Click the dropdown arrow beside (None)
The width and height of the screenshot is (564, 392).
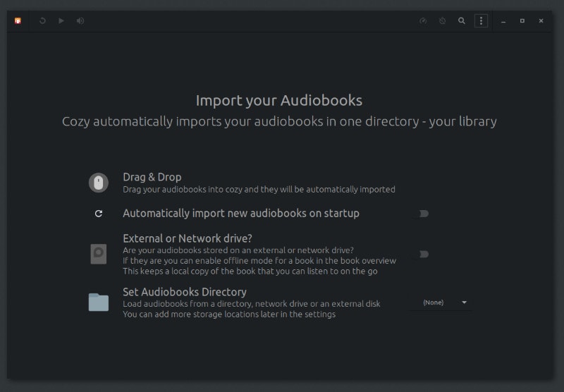pos(464,302)
